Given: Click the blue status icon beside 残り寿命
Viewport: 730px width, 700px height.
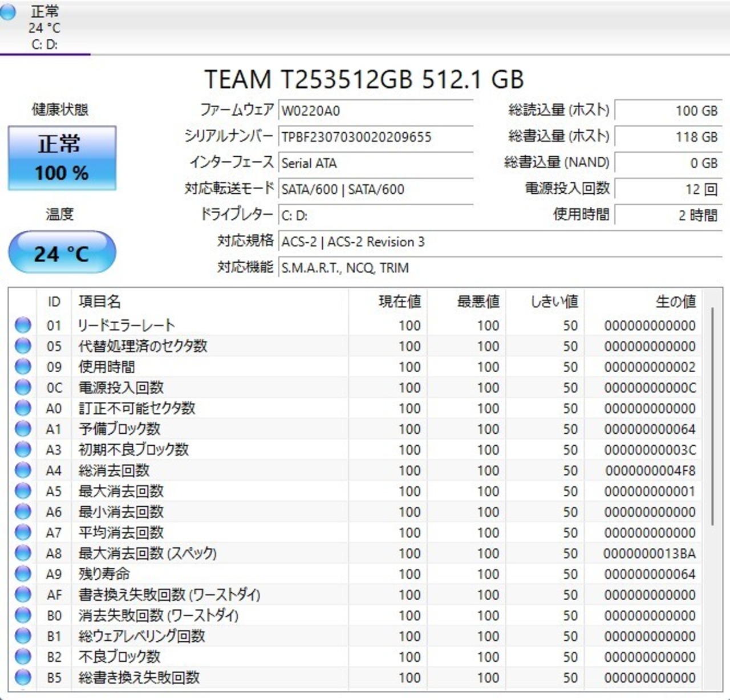Looking at the screenshot, I should click(23, 573).
